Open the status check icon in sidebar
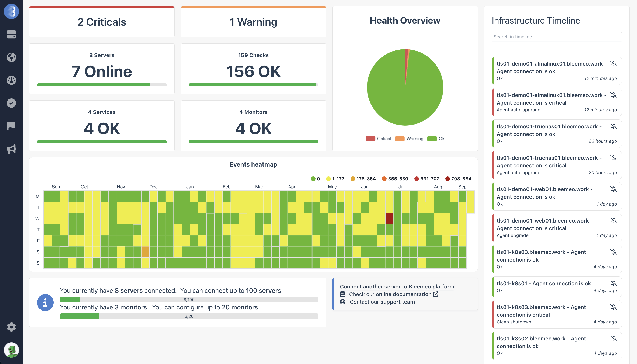The image size is (637, 364). (11, 103)
